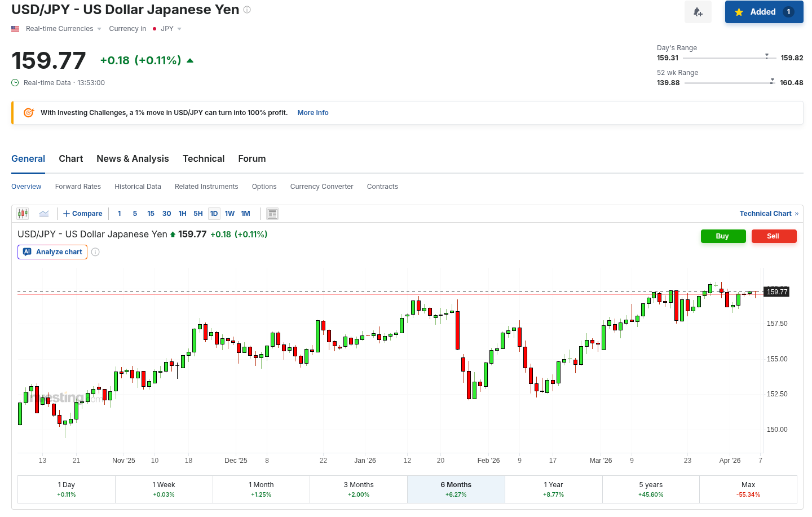Open the JPY currency dropdown
Image resolution: width=812 pixels, height=517 pixels.
point(170,29)
